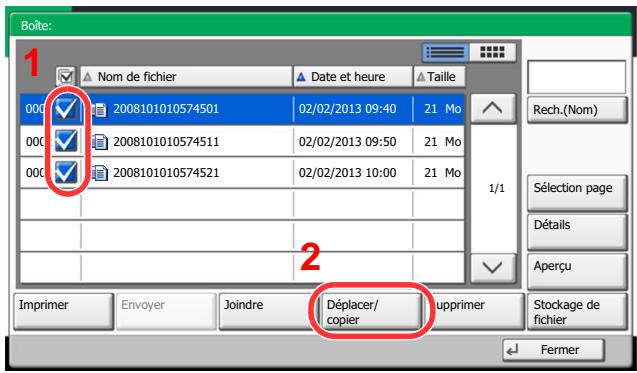Screen dimensions: 637x373
Task: Go to previous page with up arrow
Action: tap(493, 108)
